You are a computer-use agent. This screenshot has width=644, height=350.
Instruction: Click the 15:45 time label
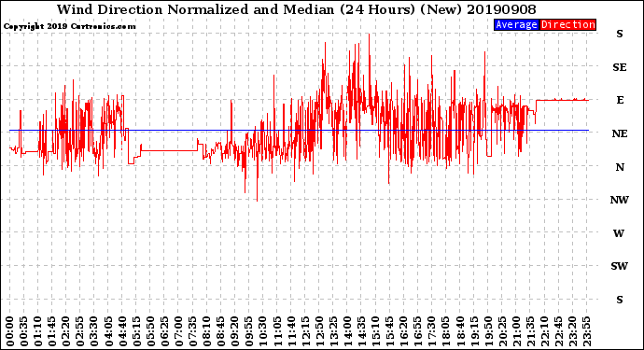click(389, 331)
